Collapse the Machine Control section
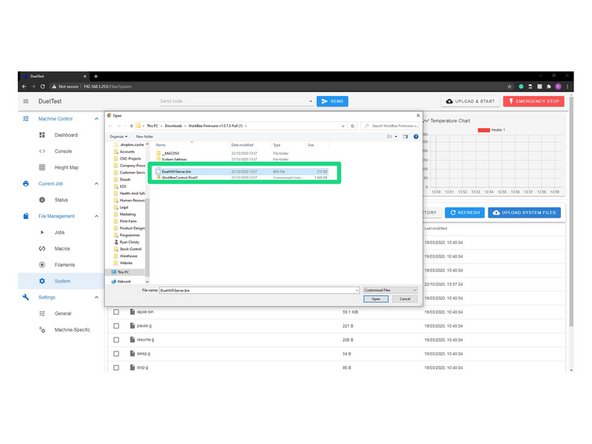The height and width of the screenshot is (444, 592). pyautogui.click(x=96, y=119)
